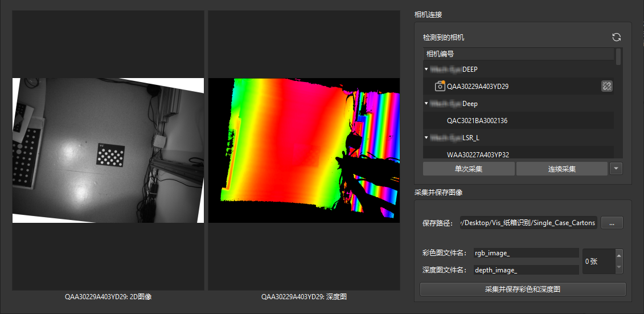Click the 保存路径 input field
The height and width of the screenshot is (314, 644).
[528, 223]
